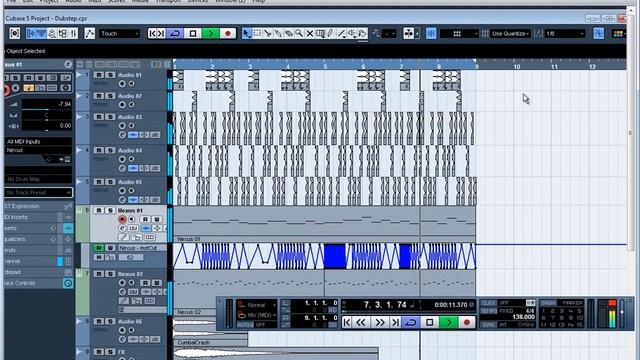Solo the Audio 05 track
640x360 pixels.
110,182
